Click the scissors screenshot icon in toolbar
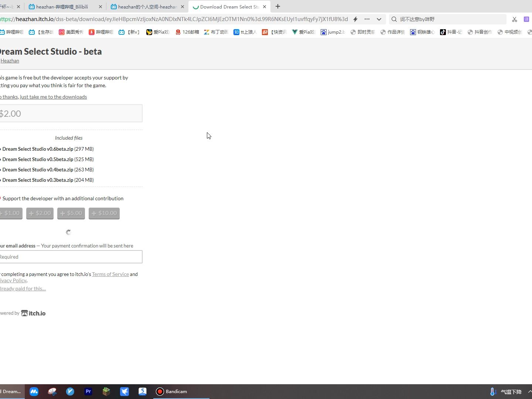This screenshot has width=532, height=399. (x=515, y=19)
